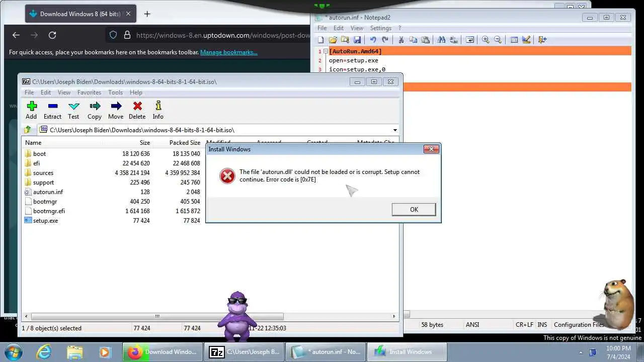The width and height of the screenshot is (644, 362).
Task: Click New document icon in Notepad2
Action: 321,40
